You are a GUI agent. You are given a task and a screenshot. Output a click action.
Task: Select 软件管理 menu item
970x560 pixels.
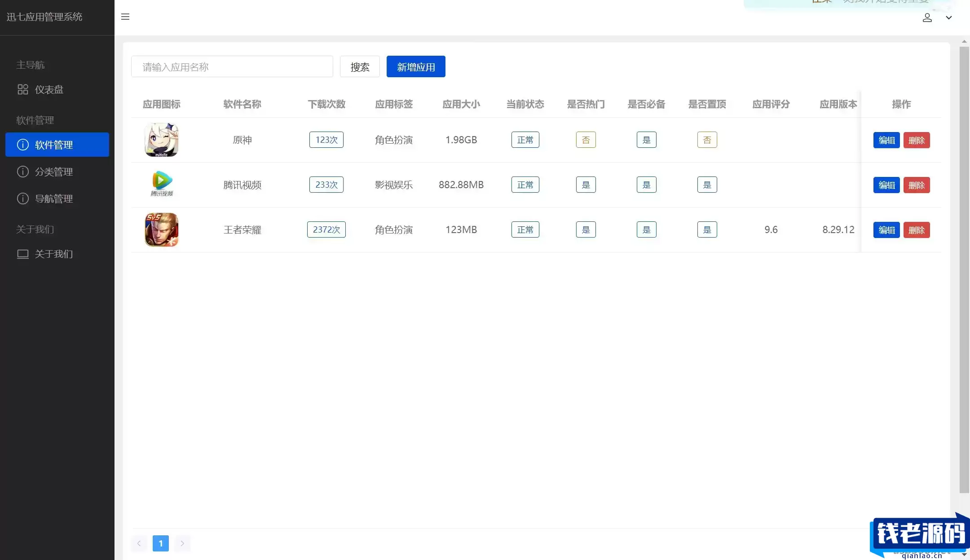(57, 145)
